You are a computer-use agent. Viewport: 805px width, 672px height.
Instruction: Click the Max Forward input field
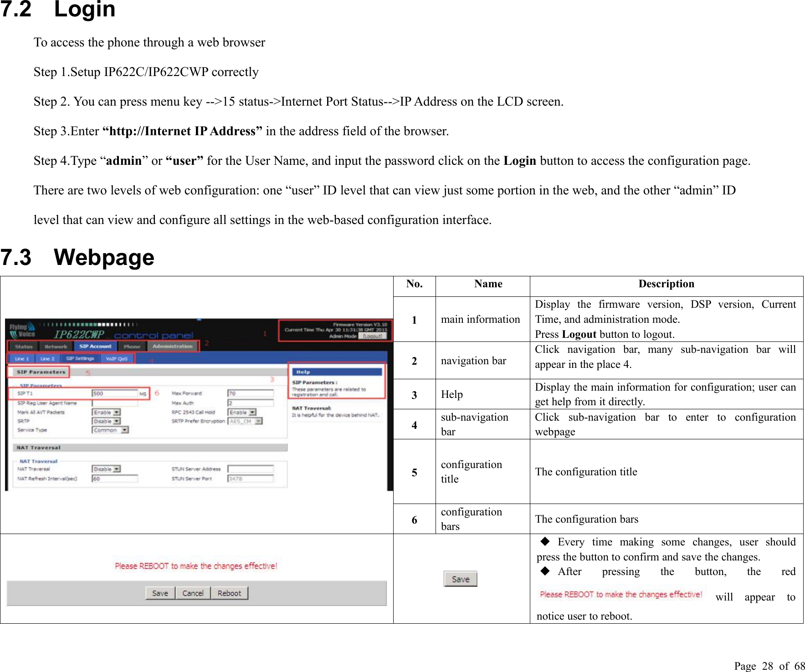pyautogui.click(x=251, y=393)
